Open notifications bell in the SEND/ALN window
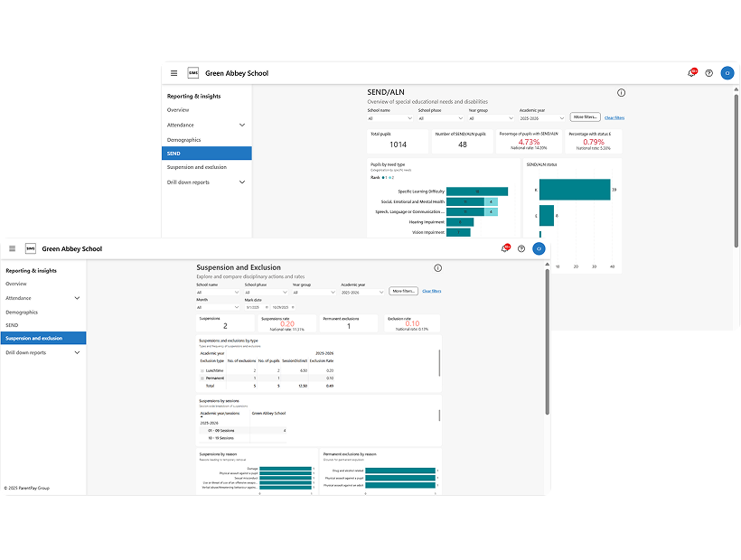The image size is (741, 560). click(691, 73)
